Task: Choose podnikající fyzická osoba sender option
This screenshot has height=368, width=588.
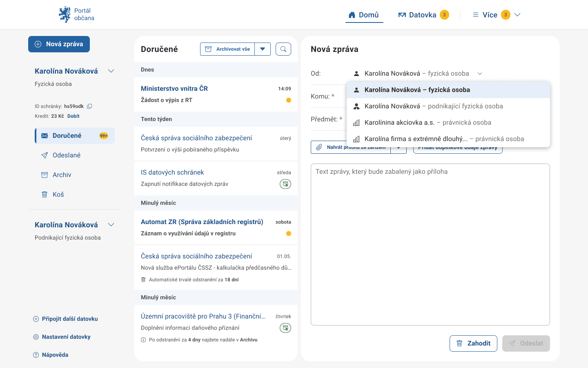Action: point(433,106)
